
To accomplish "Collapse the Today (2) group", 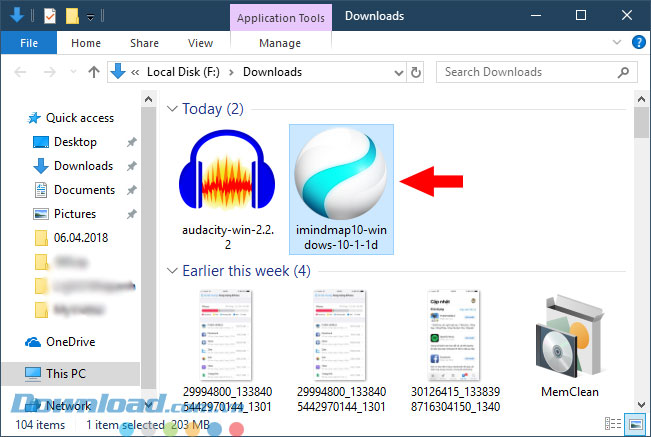I will coord(172,109).
